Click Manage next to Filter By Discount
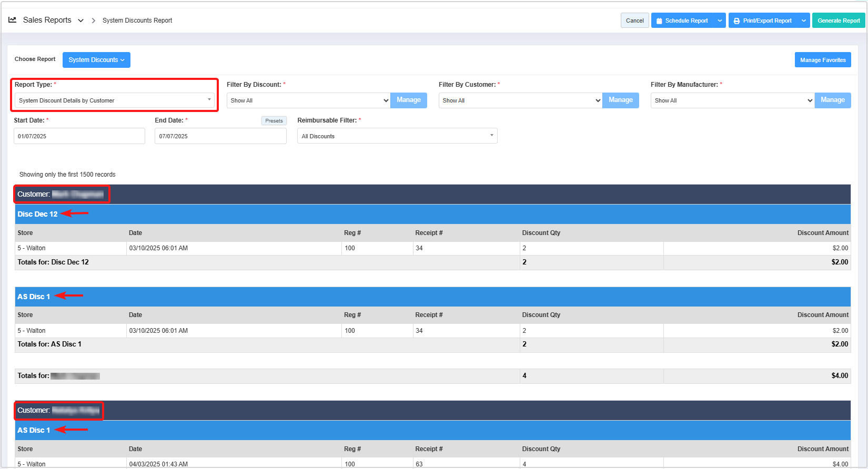The width and height of the screenshot is (868, 469). [408, 100]
